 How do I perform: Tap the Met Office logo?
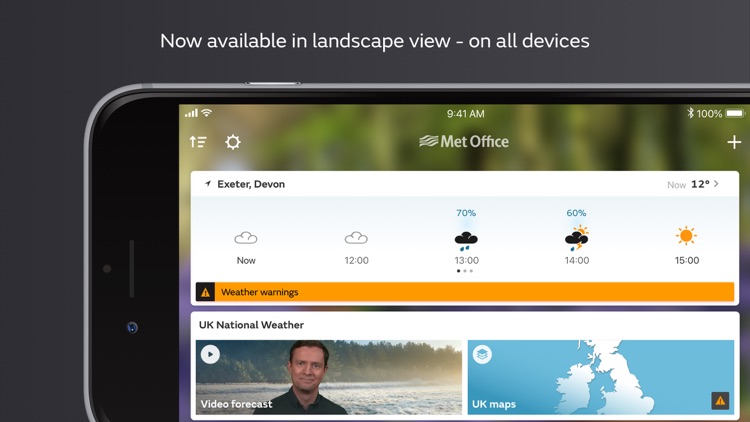click(464, 141)
